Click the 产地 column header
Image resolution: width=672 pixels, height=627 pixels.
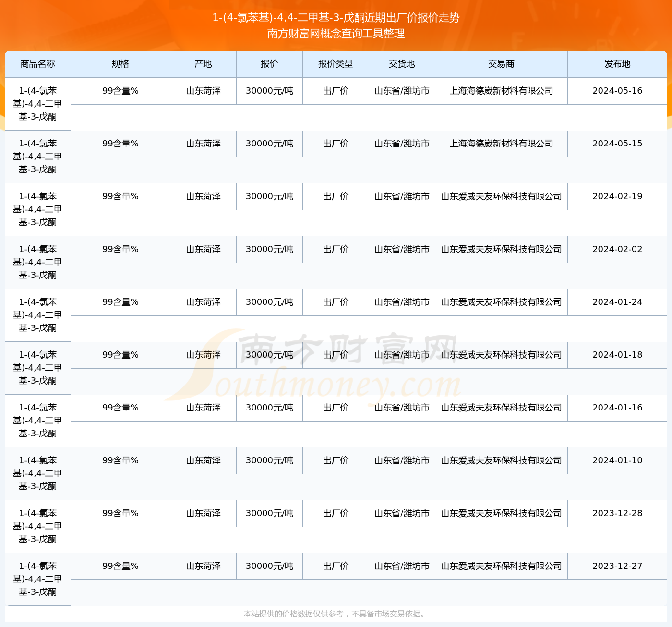click(x=203, y=64)
